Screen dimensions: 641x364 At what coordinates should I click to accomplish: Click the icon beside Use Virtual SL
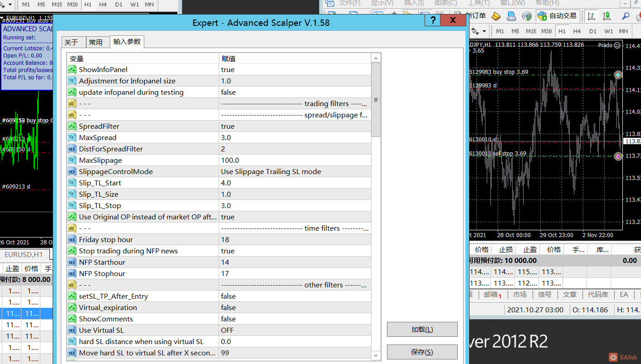click(72, 330)
